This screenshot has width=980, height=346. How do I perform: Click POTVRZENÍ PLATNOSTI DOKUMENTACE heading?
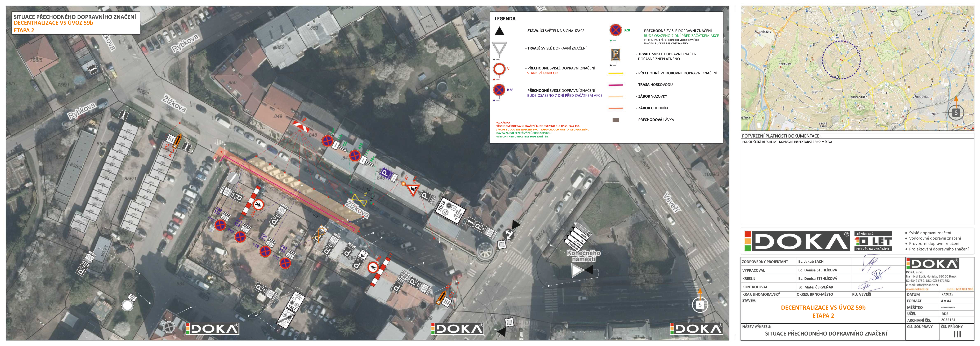tap(781, 136)
